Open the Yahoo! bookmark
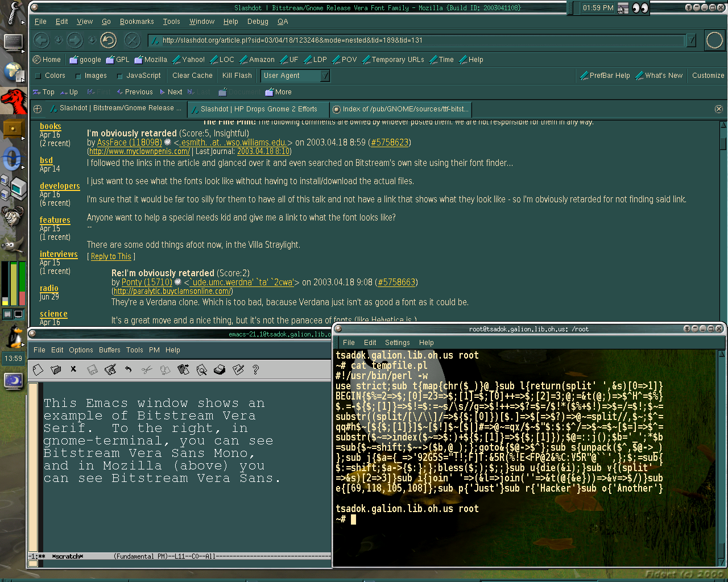The height and width of the screenshot is (582, 728). coord(189,60)
